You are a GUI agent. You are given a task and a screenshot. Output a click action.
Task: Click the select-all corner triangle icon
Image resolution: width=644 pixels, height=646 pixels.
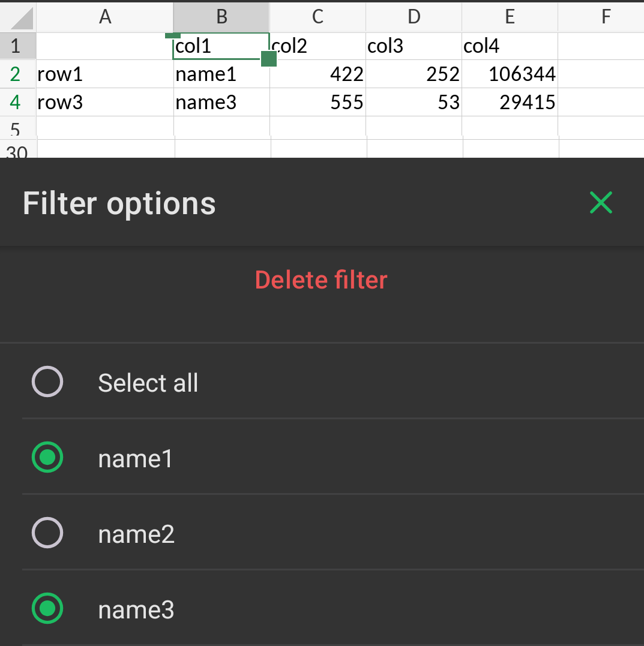click(x=22, y=17)
